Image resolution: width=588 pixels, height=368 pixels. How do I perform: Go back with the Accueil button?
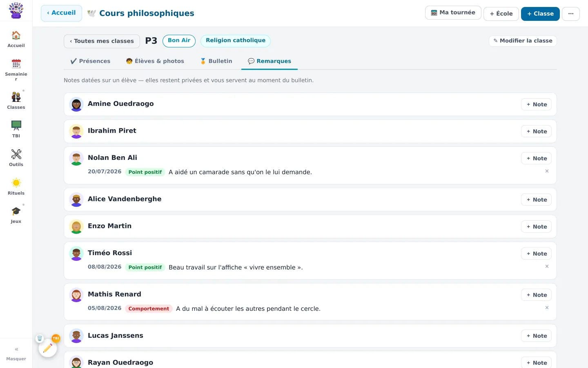tap(61, 13)
